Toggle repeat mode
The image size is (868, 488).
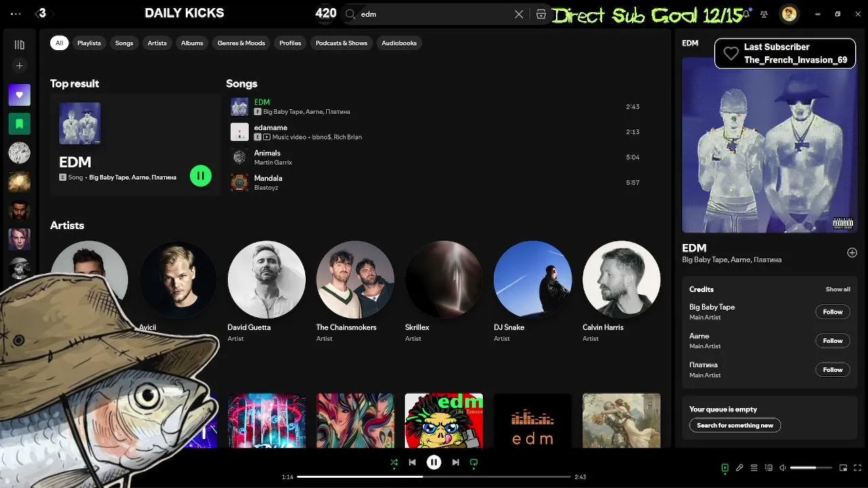click(474, 463)
